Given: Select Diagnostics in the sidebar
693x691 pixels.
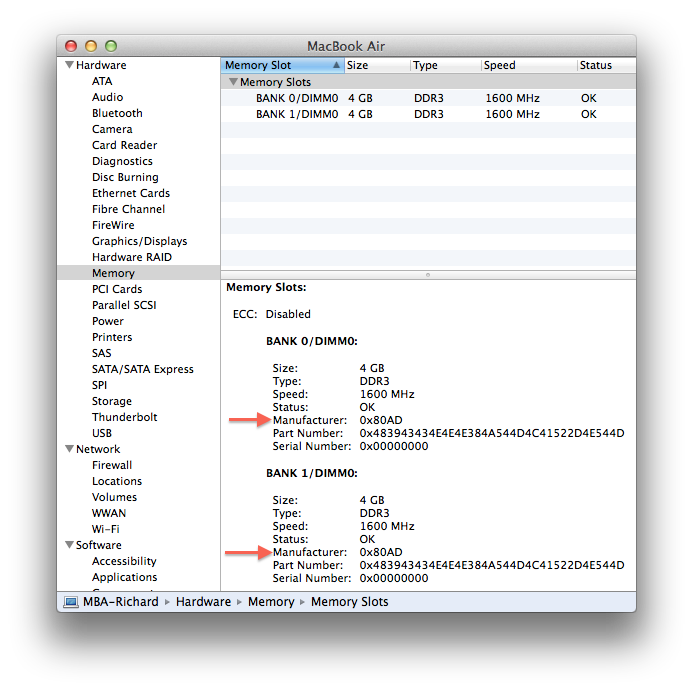Looking at the screenshot, I should pos(122,161).
